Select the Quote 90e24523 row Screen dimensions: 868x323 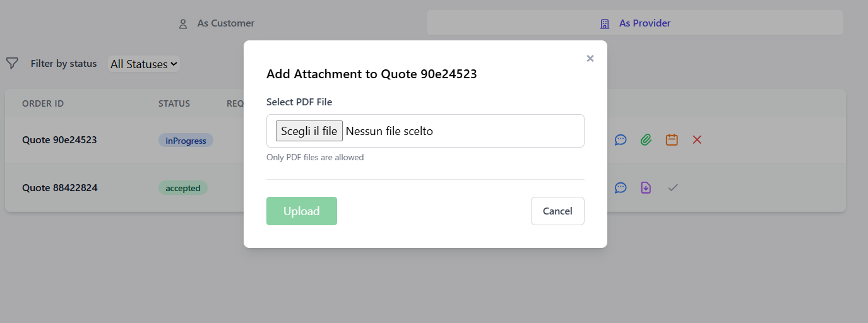tap(59, 139)
